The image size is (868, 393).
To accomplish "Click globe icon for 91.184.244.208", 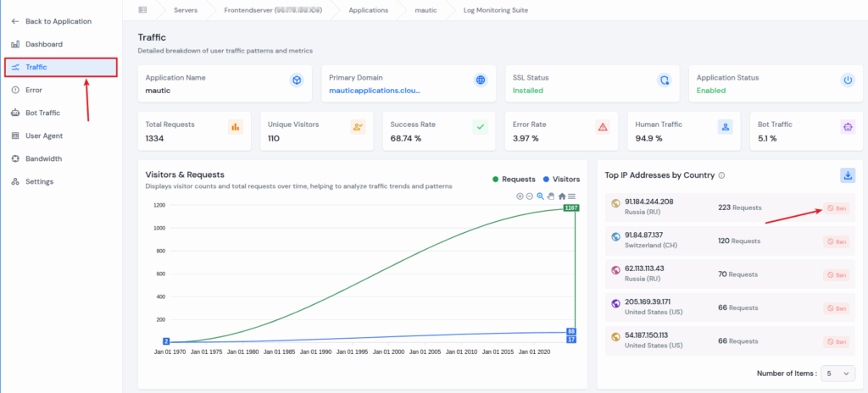I will coord(615,203).
